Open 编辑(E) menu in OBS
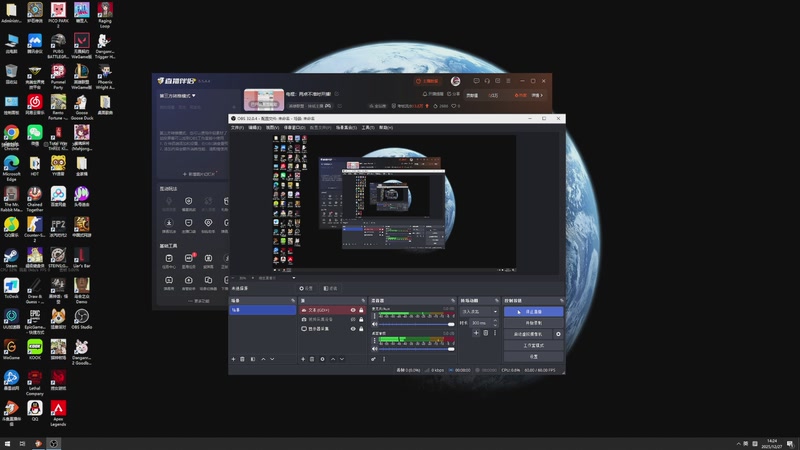The height and width of the screenshot is (450, 800). point(255,128)
